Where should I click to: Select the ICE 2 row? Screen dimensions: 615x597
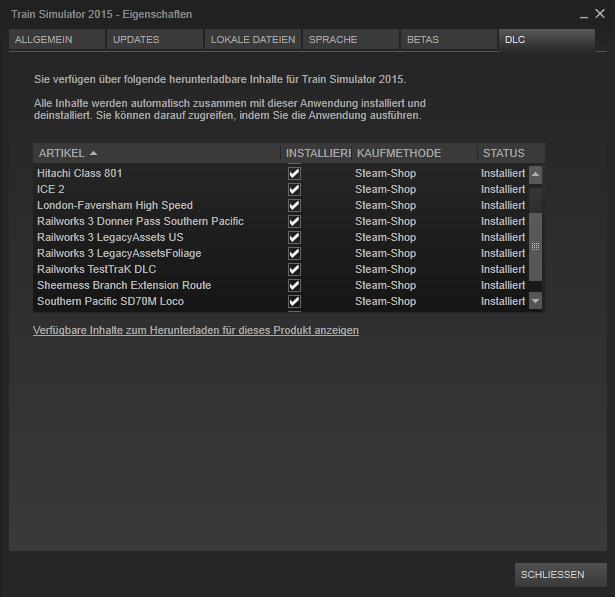coord(280,189)
